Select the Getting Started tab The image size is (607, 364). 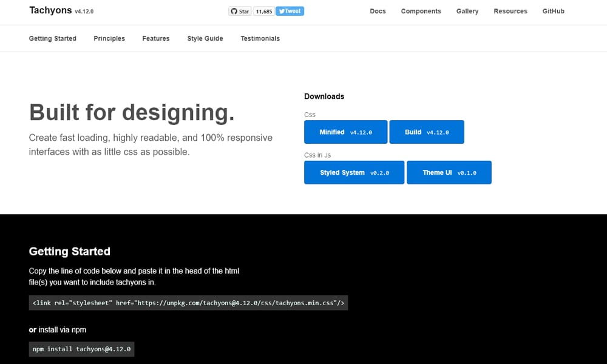click(52, 38)
